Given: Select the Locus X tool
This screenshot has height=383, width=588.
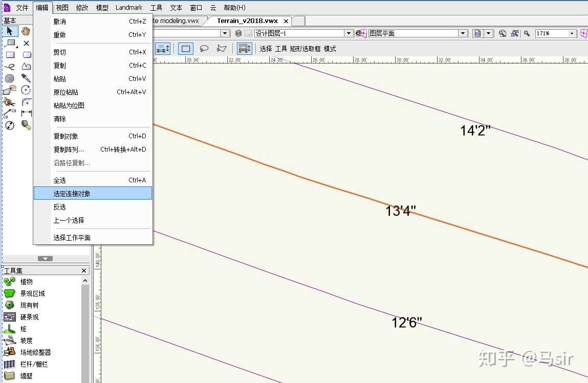Looking at the screenshot, I should (x=26, y=43).
